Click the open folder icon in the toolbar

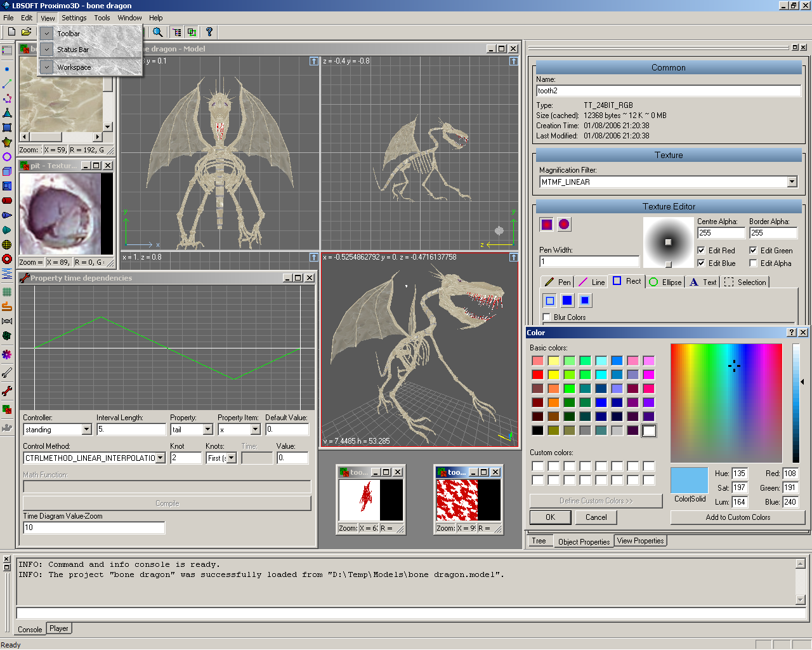(26, 32)
